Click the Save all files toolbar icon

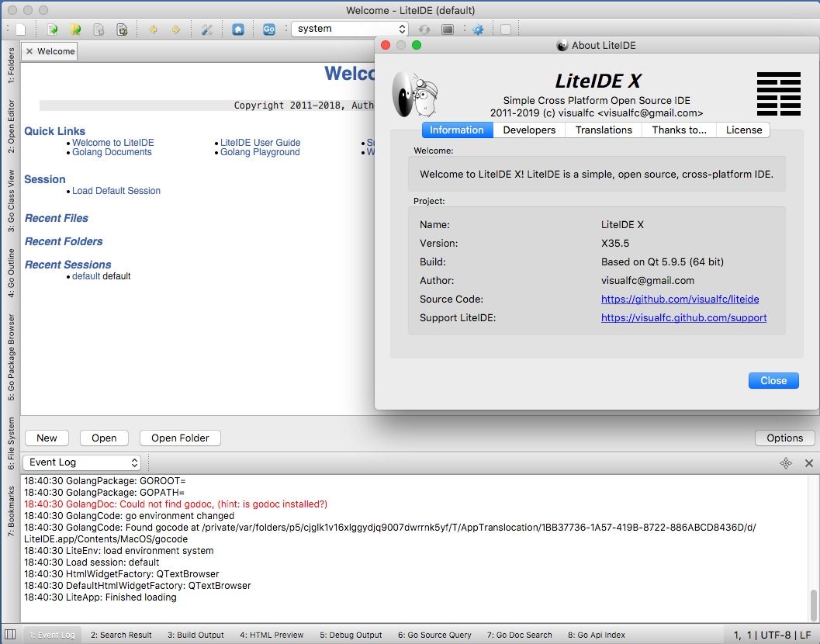click(x=121, y=29)
